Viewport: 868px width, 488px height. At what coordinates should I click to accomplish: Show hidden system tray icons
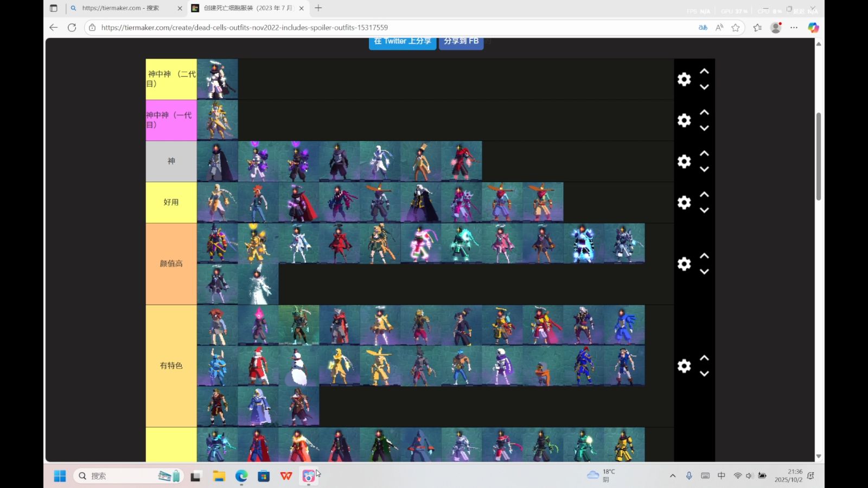coord(673,476)
